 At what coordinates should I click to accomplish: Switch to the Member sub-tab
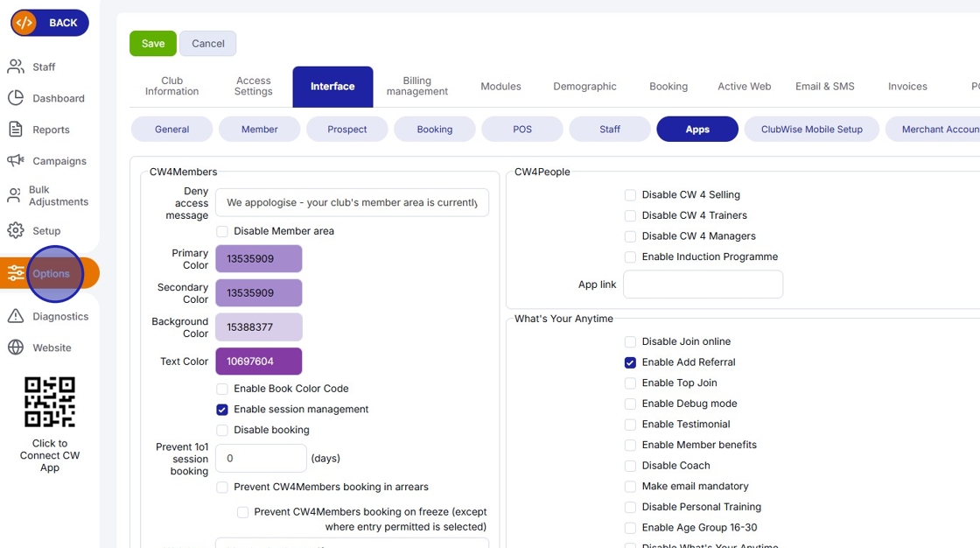(259, 130)
